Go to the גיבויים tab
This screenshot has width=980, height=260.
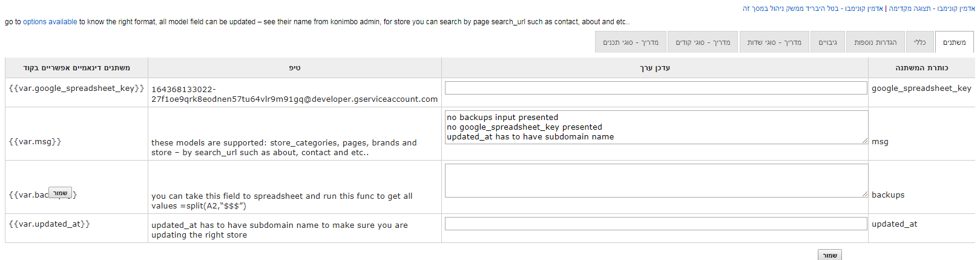tap(827, 42)
